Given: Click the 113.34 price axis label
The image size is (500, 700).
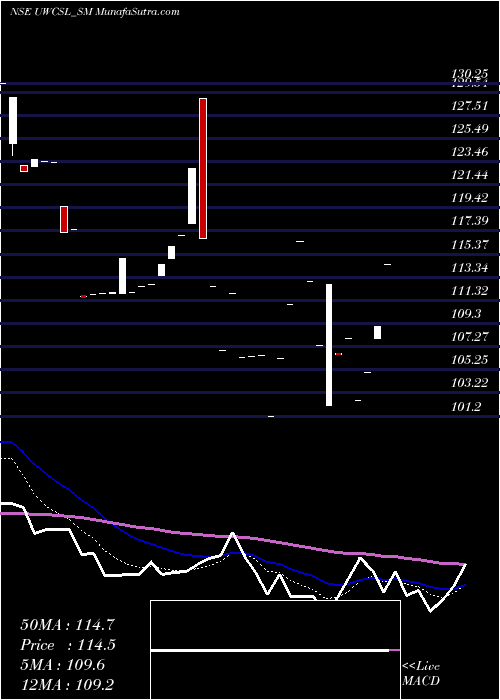Looking at the screenshot, I should [x=470, y=268].
